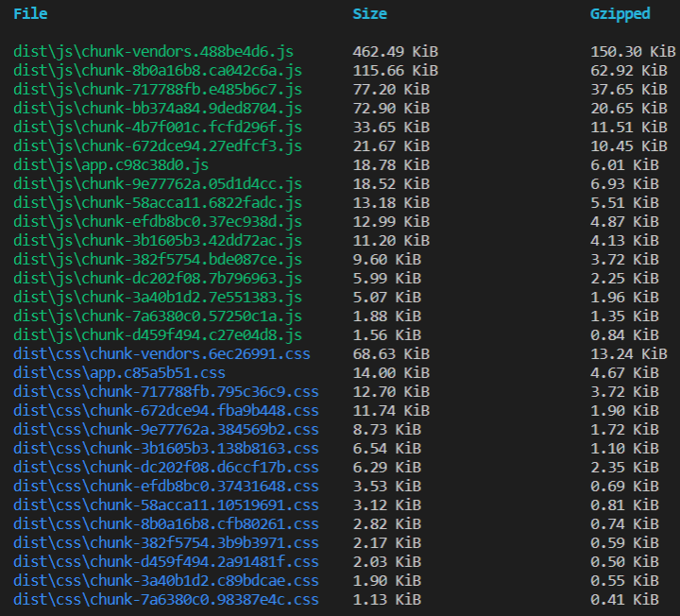Click the 1.13 KiB size value
Image resolution: width=680 pixels, height=616 pixels.
[387, 599]
